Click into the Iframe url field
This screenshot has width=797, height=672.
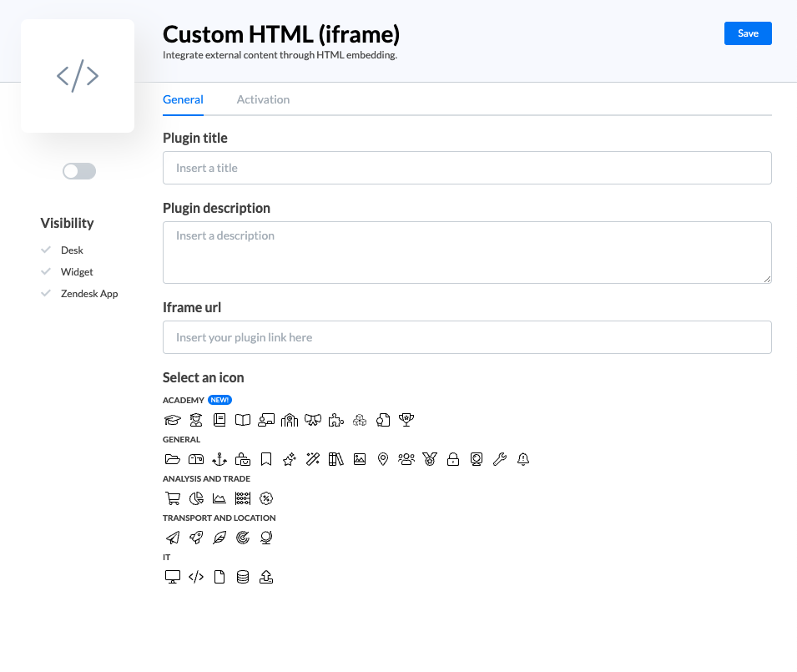point(467,337)
